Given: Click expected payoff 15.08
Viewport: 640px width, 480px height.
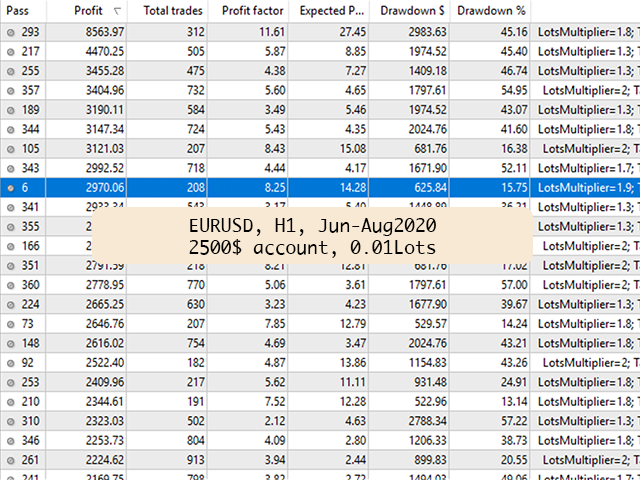Looking at the screenshot, I should click(353, 149).
